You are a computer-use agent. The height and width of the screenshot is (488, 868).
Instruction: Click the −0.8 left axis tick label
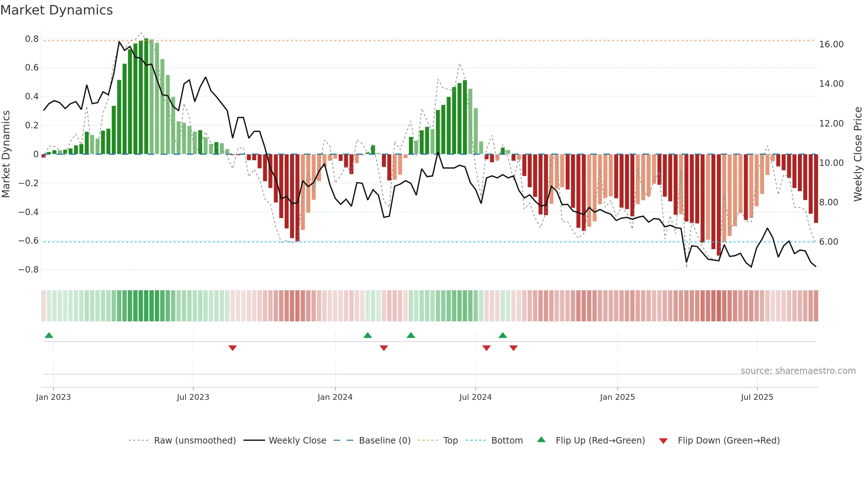pos(29,270)
